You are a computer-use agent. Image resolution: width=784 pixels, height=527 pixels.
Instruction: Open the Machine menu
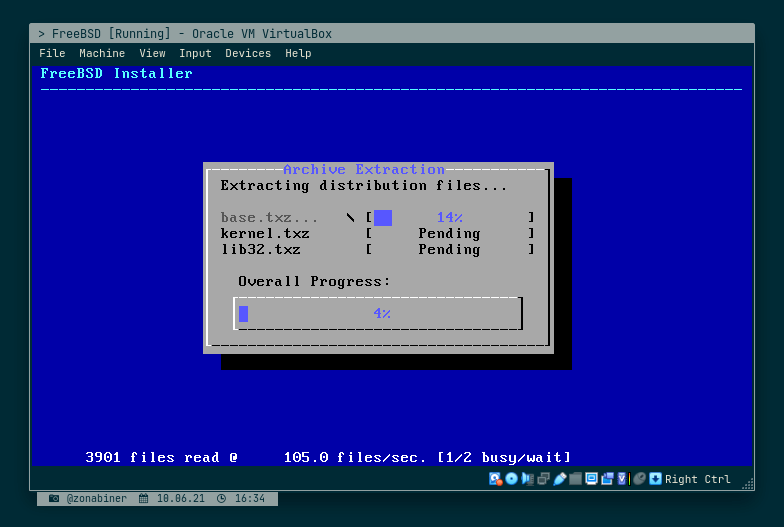point(102,53)
